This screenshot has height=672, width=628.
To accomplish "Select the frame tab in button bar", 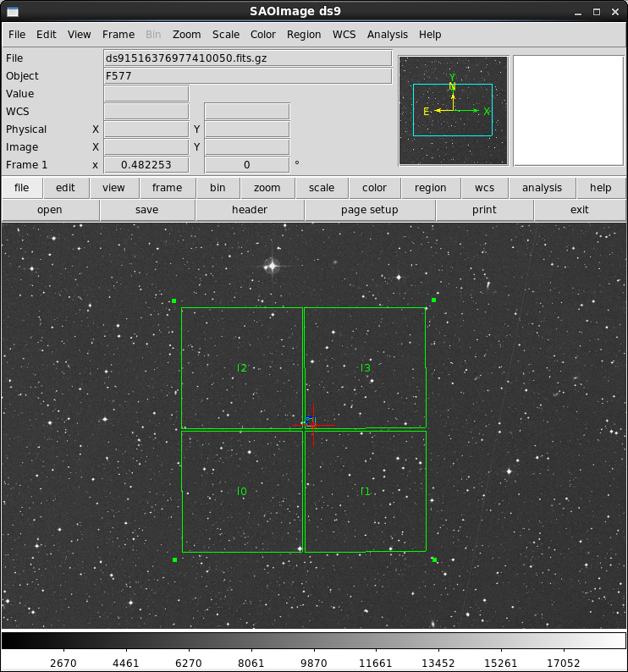I will 168,188.
